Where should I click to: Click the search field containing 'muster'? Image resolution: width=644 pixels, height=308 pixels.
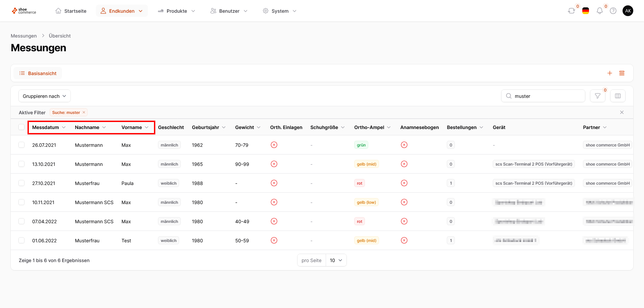click(547, 96)
